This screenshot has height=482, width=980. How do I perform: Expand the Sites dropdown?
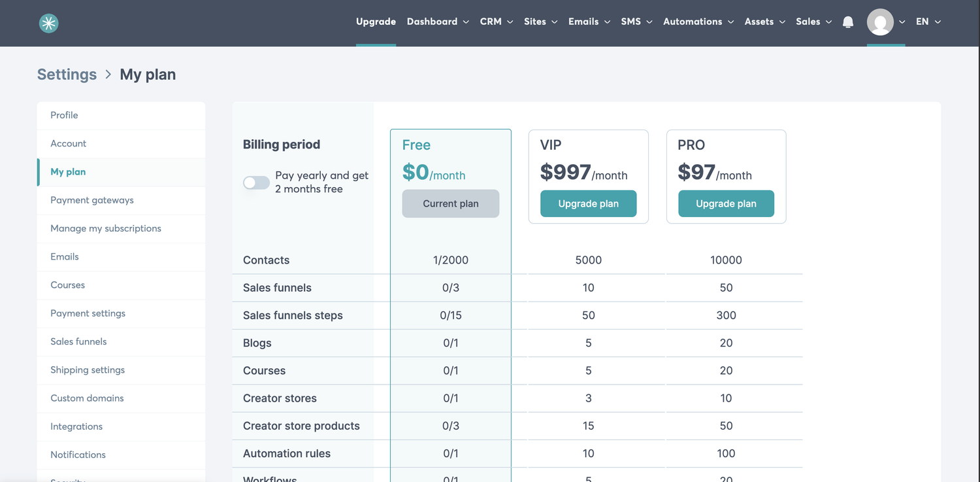coord(541,22)
